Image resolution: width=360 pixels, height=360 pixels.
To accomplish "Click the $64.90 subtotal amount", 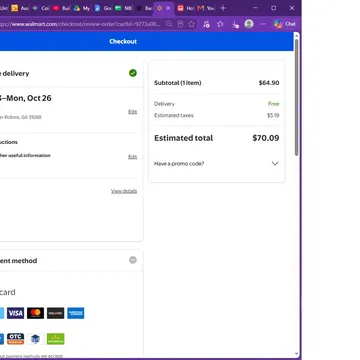I will tap(269, 83).
